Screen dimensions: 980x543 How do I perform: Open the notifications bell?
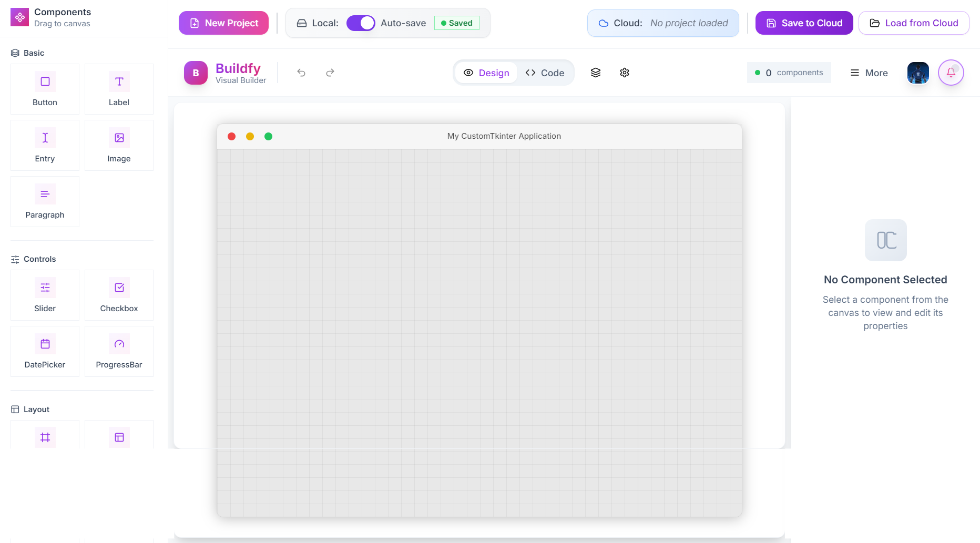tap(951, 73)
